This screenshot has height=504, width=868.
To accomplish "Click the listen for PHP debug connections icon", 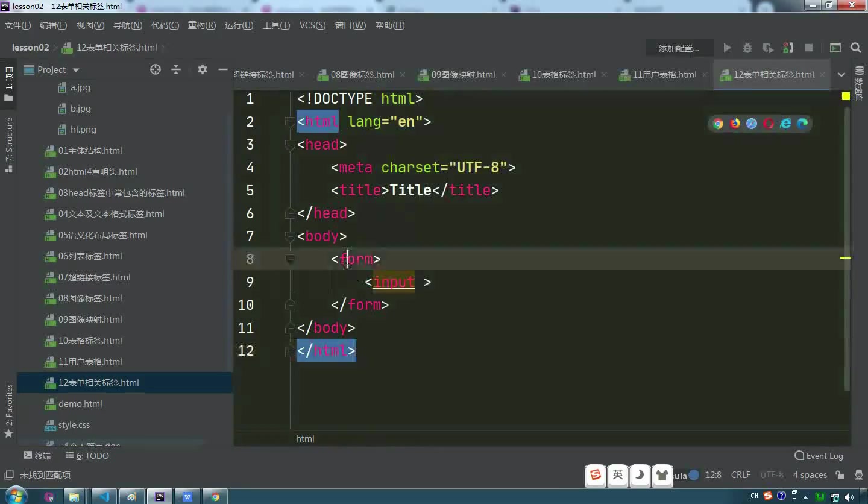I will (x=788, y=48).
